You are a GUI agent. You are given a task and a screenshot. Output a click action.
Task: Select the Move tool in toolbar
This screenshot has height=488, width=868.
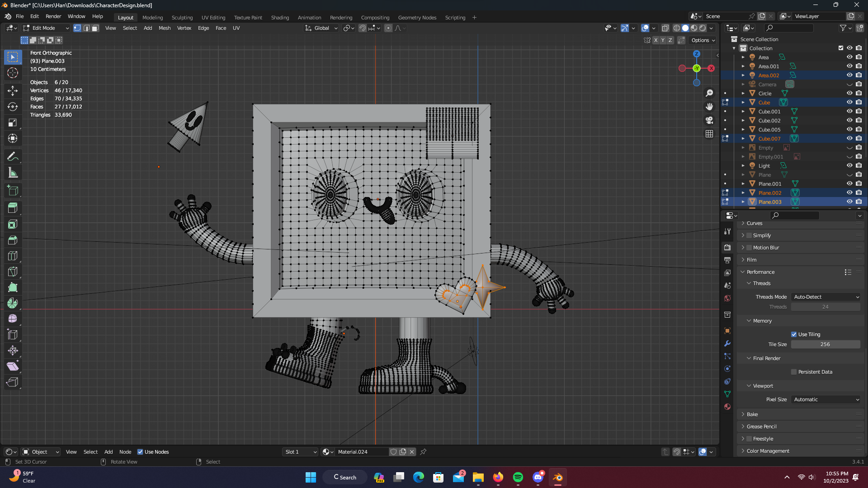(13, 91)
